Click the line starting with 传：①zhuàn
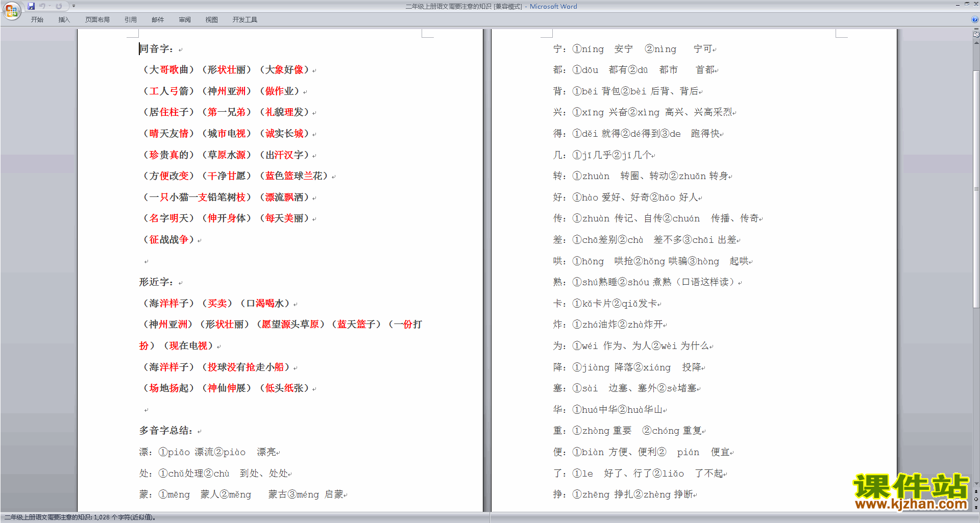 click(657, 218)
